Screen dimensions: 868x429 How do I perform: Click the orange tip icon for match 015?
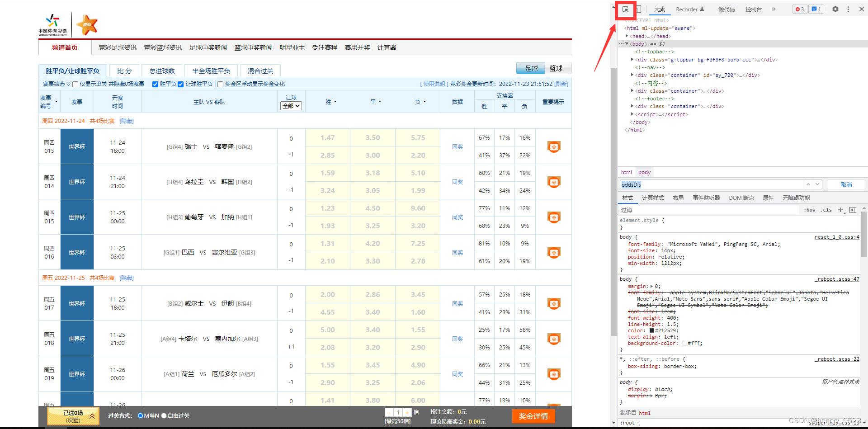(554, 217)
